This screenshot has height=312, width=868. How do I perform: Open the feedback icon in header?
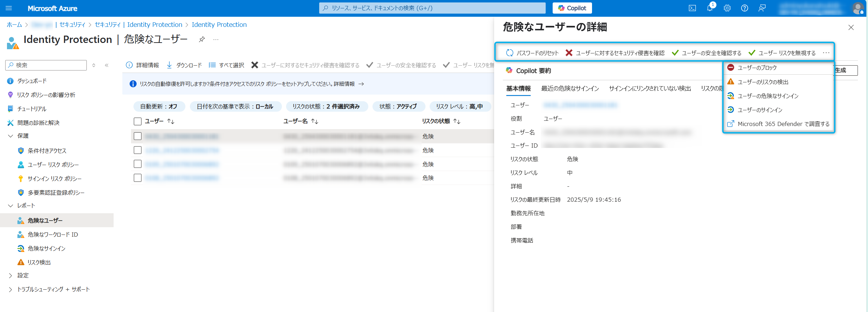pyautogui.click(x=762, y=8)
